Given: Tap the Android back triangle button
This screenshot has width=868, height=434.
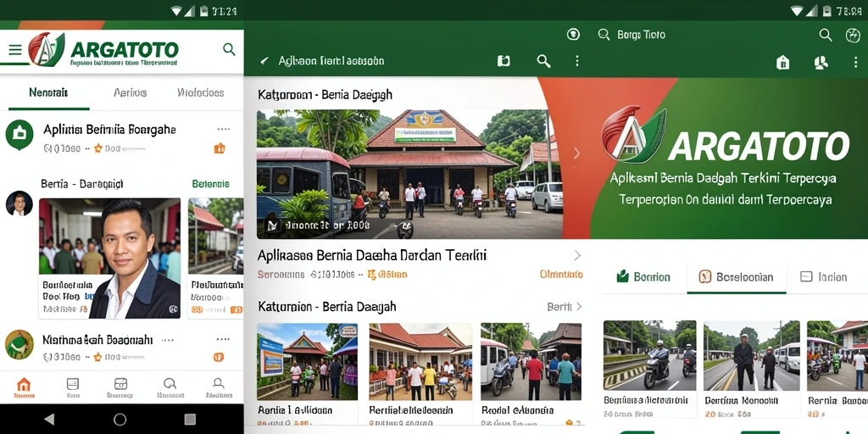Looking at the screenshot, I should click(49, 419).
